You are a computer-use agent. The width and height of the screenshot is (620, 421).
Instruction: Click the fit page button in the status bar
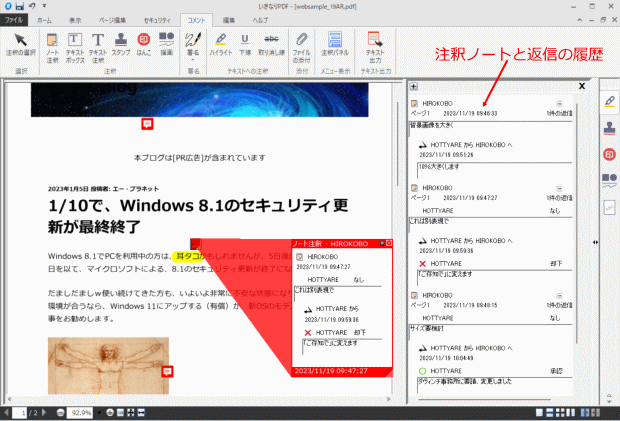pyautogui.click(x=131, y=413)
